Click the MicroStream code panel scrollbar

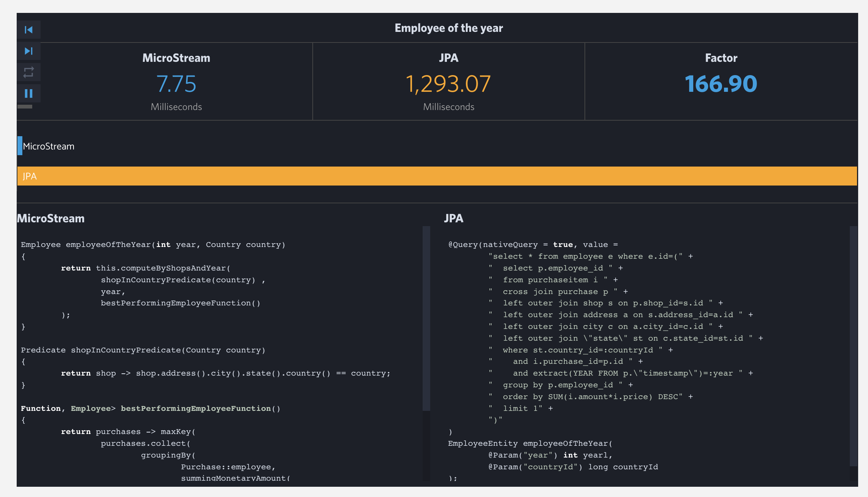click(x=426, y=318)
